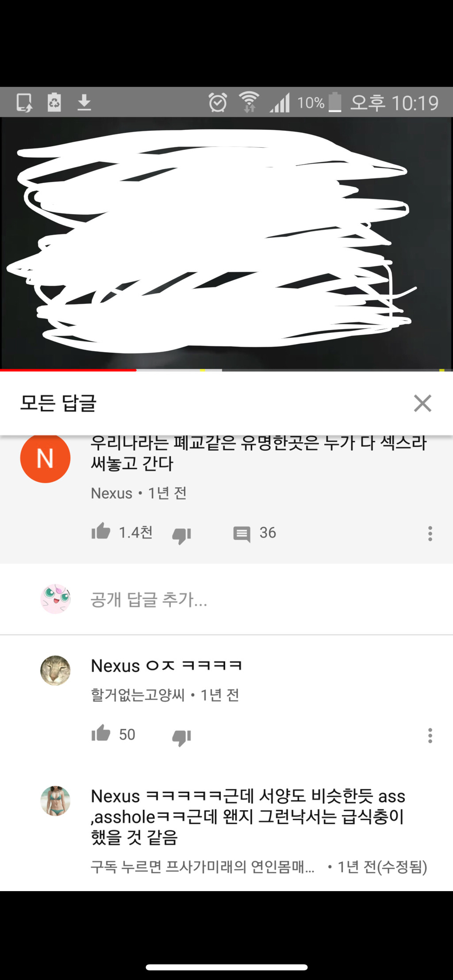Open the cat avatar of 할거없는고양씨
The image size is (453, 980).
click(x=55, y=670)
